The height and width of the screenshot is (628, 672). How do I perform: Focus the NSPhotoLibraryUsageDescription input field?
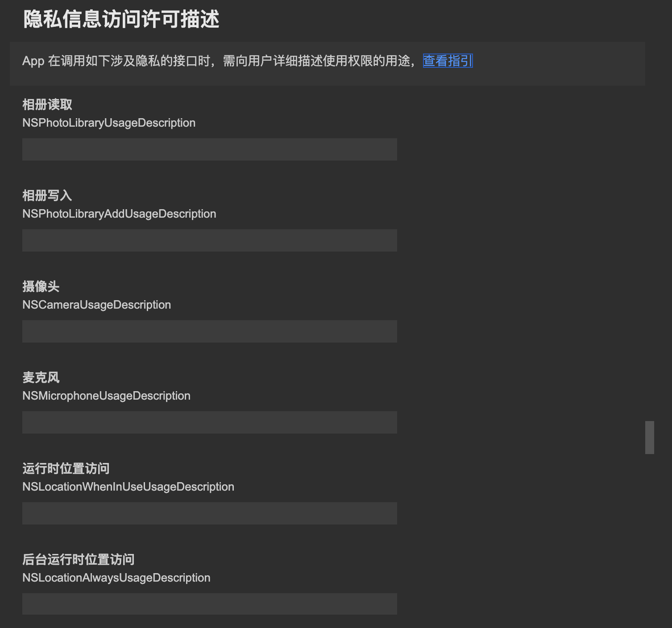[x=210, y=149]
